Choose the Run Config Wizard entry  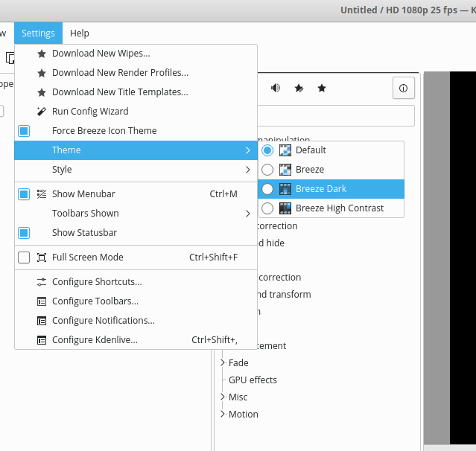[136, 112]
